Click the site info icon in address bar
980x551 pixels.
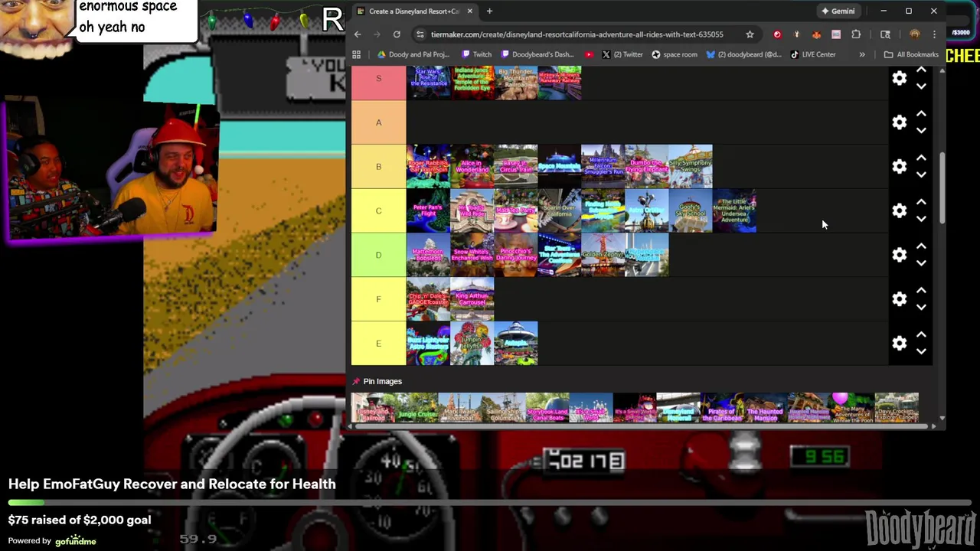coord(420,34)
